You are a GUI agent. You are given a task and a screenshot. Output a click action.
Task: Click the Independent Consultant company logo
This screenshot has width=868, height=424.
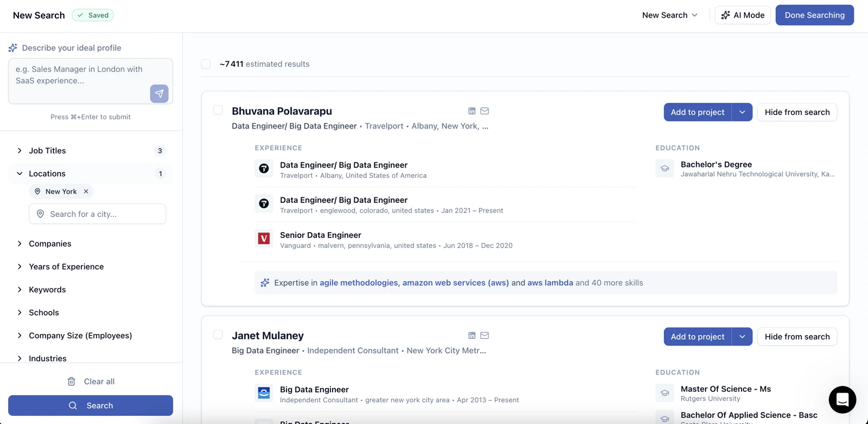(x=264, y=393)
